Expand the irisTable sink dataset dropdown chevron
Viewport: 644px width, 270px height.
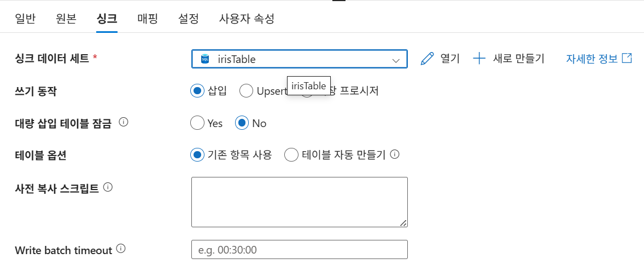click(396, 60)
